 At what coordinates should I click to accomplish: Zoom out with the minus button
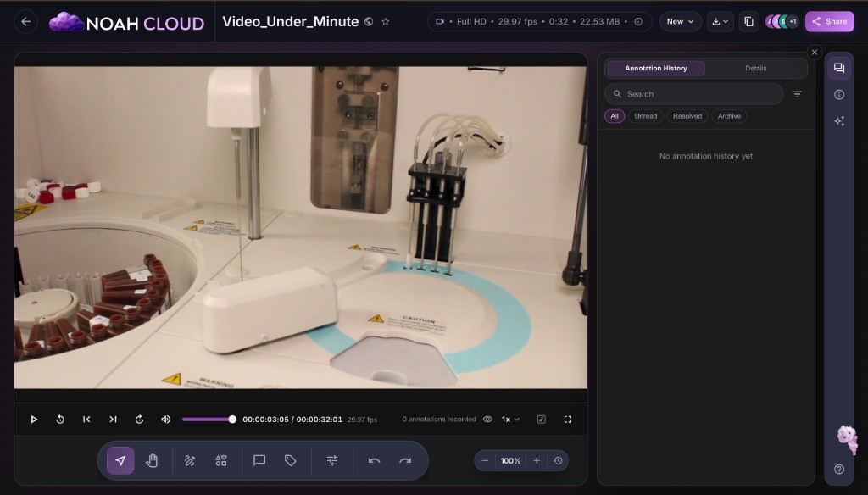tap(485, 460)
